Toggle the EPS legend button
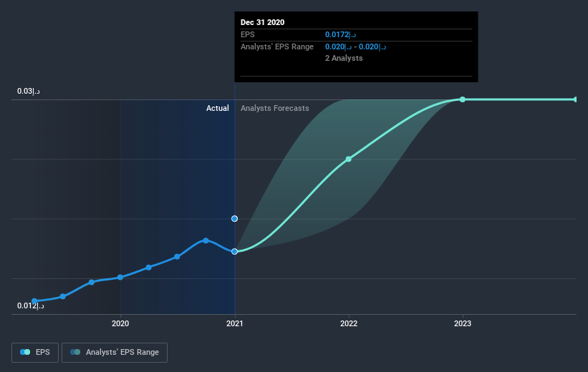Screen dimensions: 588x372 35,353
